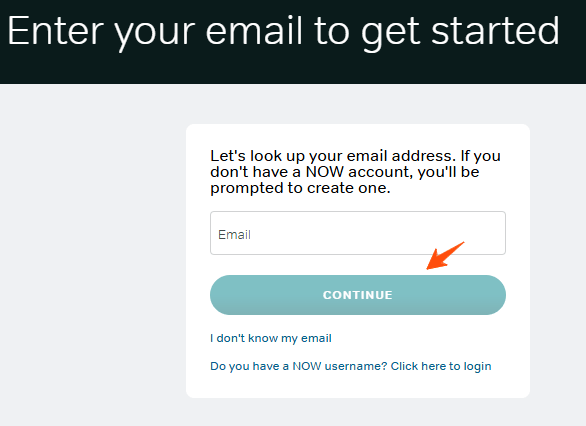This screenshot has height=426, width=586.
Task: Click the dark header banner below the heading
Action: point(293,69)
